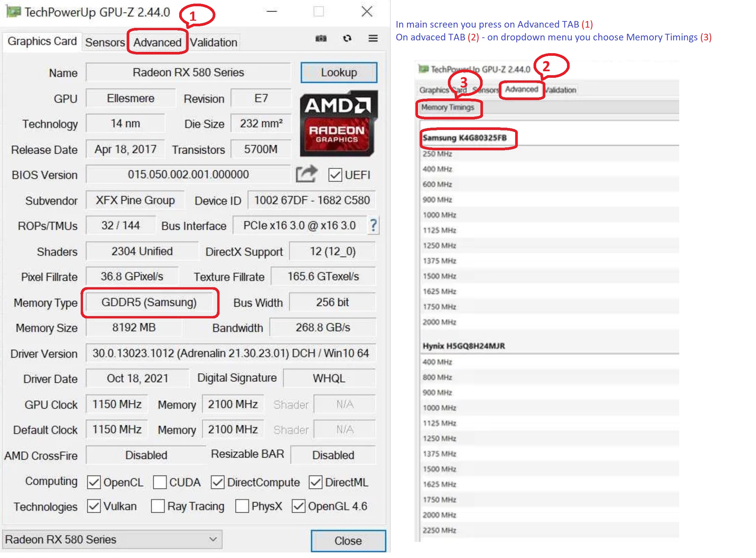Switch to the Sensors tab
Viewport: 756px width, 558px height.
click(105, 43)
